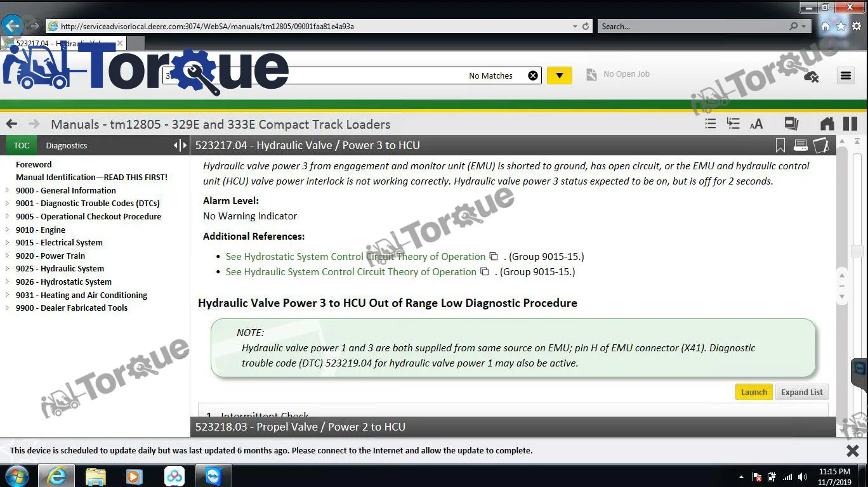Open the browser Home button
The image size is (868, 487).
click(x=825, y=27)
